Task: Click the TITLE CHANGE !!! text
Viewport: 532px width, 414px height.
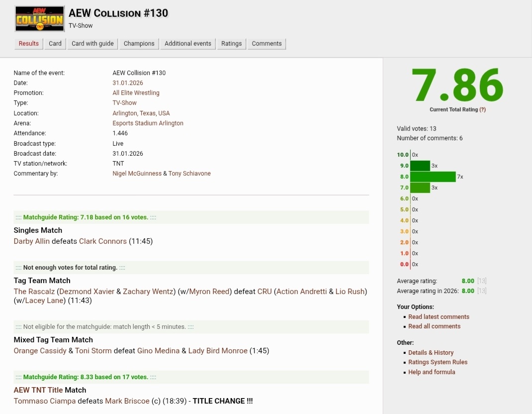Action: pyautogui.click(x=223, y=401)
